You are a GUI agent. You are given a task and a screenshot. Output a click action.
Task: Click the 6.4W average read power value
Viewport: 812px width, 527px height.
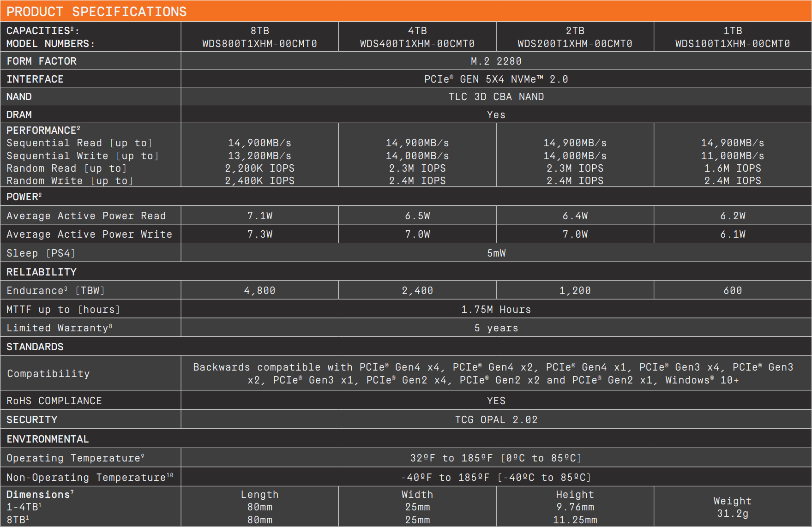coord(575,216)
